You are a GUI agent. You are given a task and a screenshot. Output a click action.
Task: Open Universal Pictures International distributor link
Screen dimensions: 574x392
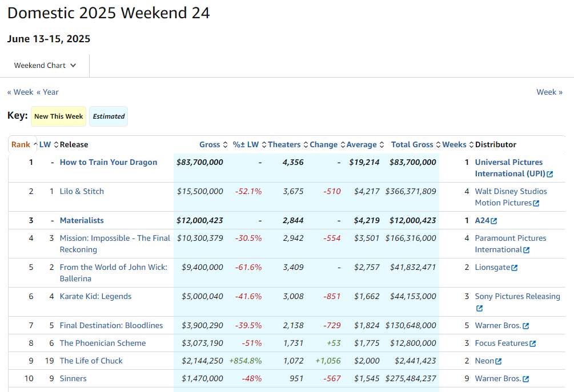click(x=510, y=168)
